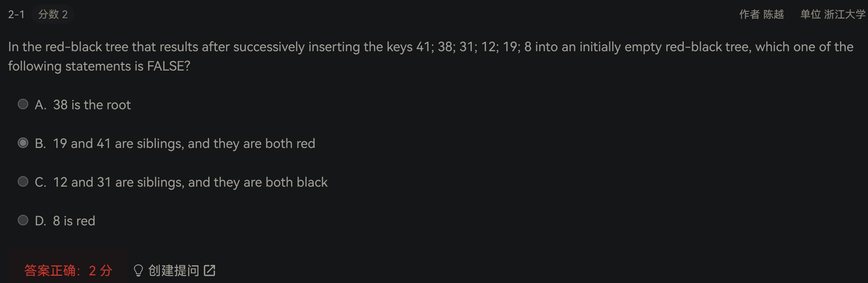Pick the '8 is red' answer text

coord(74,221)
